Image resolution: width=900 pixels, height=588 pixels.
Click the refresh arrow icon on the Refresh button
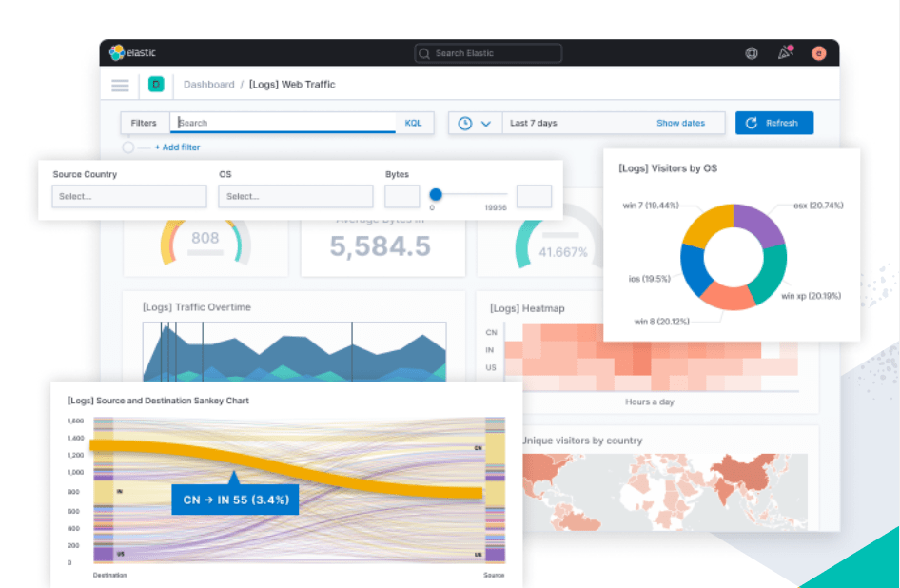(752, 123)
